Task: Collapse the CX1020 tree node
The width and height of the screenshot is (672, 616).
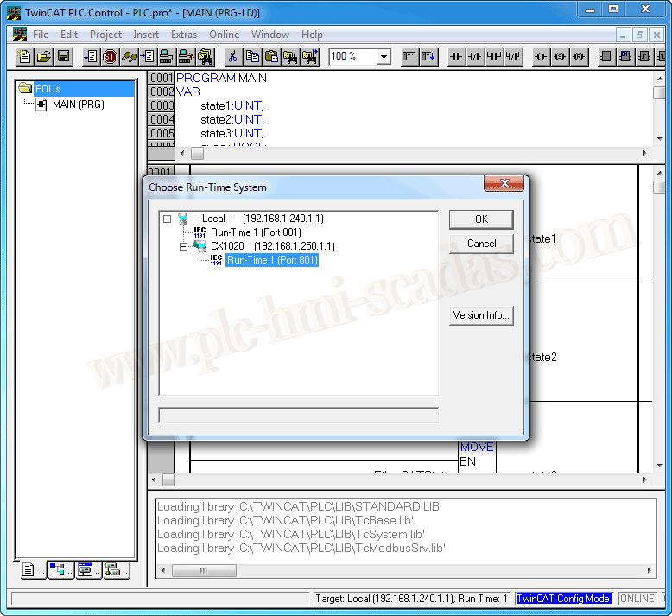Action: (x=184, y=246)
